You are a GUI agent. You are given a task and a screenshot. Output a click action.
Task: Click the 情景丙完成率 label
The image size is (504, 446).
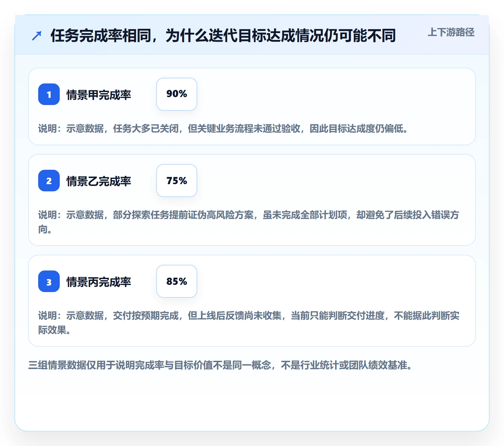pos(99,282)
